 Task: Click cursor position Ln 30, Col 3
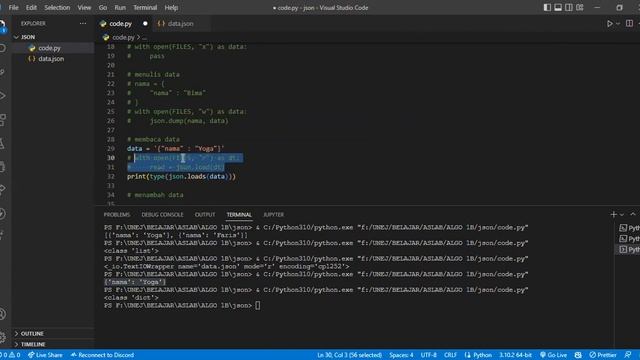coord(349,355)
